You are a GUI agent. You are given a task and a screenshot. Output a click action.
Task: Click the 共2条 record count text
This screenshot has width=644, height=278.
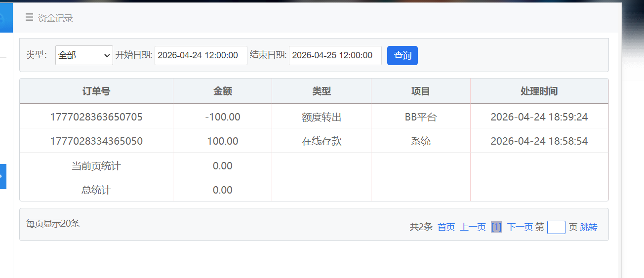pos(421,227)
